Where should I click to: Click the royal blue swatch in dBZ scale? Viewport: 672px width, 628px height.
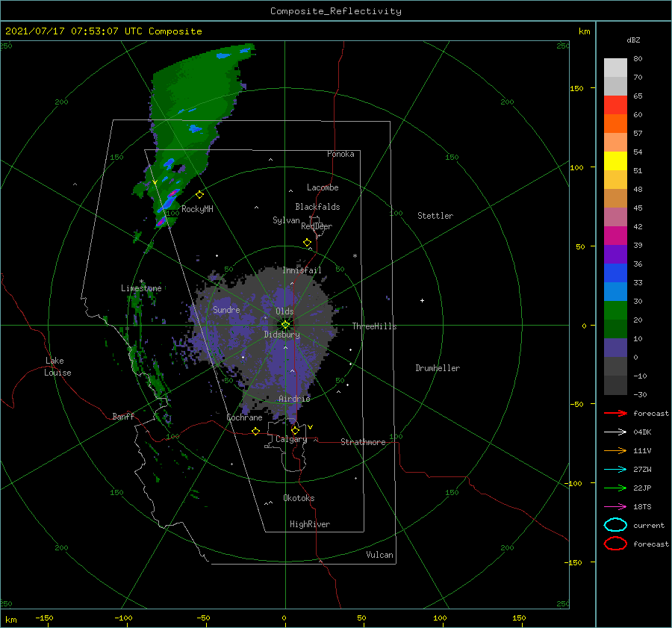(x=615, y=273)
